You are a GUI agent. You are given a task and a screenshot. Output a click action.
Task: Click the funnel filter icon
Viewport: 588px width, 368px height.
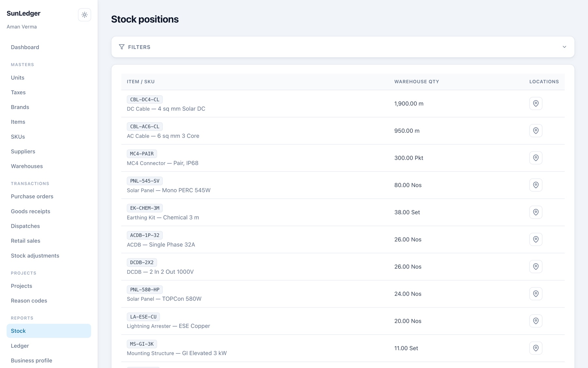122,47
